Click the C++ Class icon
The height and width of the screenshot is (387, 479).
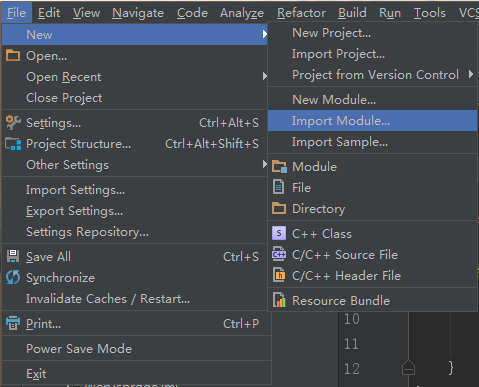tap(279, 233)
